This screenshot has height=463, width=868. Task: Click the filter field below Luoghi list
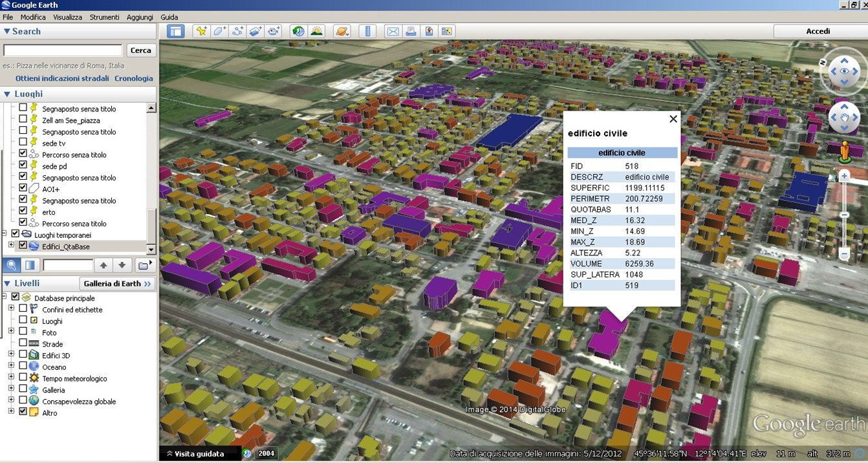point(68,265)
